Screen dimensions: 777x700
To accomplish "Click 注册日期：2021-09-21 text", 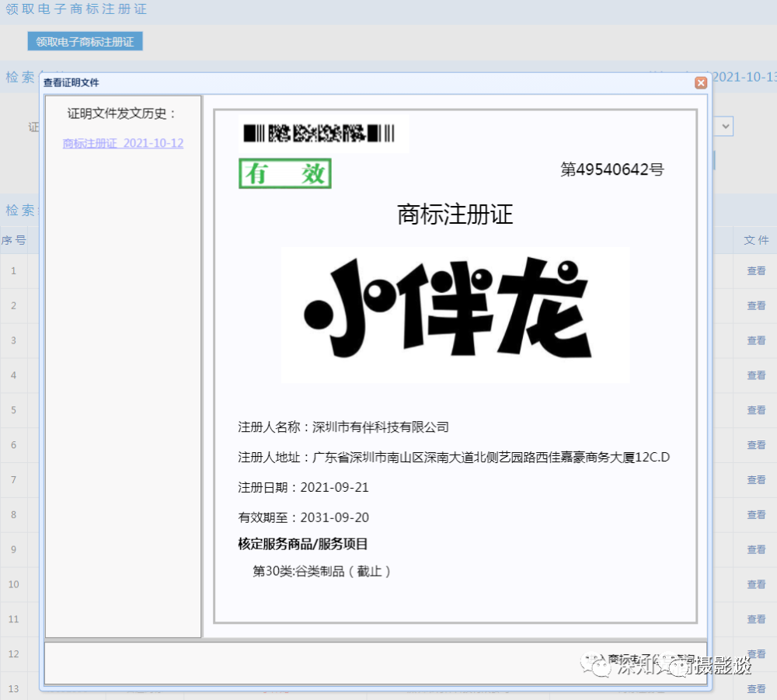I will [x=303, y=487].
